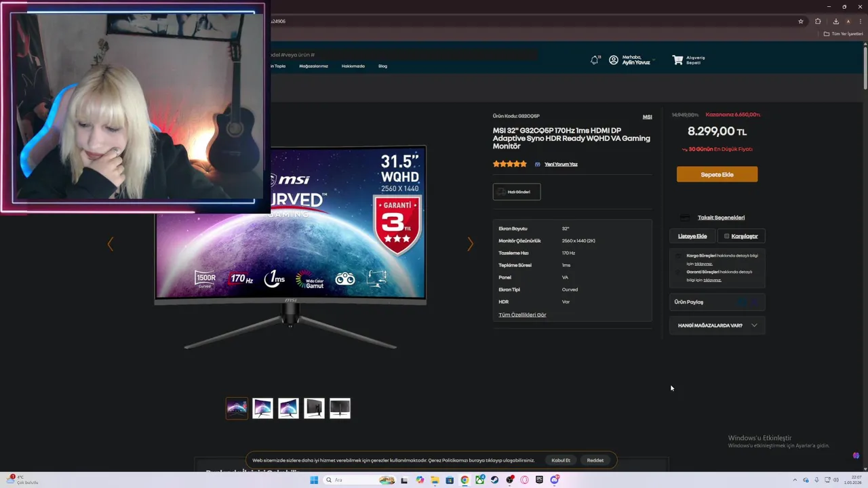868x488 pixels.
Task: Open the Windows Start button
Action: pyautogui.click(x=314, y=480)
